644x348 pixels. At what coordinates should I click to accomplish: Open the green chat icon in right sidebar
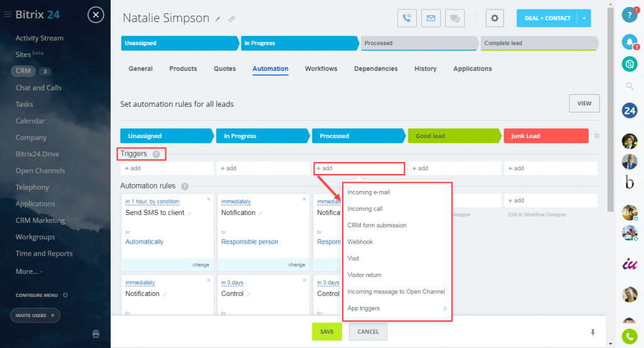[629, 64]
